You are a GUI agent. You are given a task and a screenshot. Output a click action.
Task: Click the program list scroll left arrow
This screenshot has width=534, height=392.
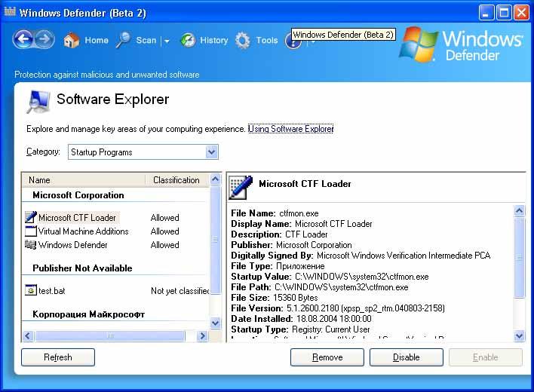pyautogui.click(x=28, y=336)
